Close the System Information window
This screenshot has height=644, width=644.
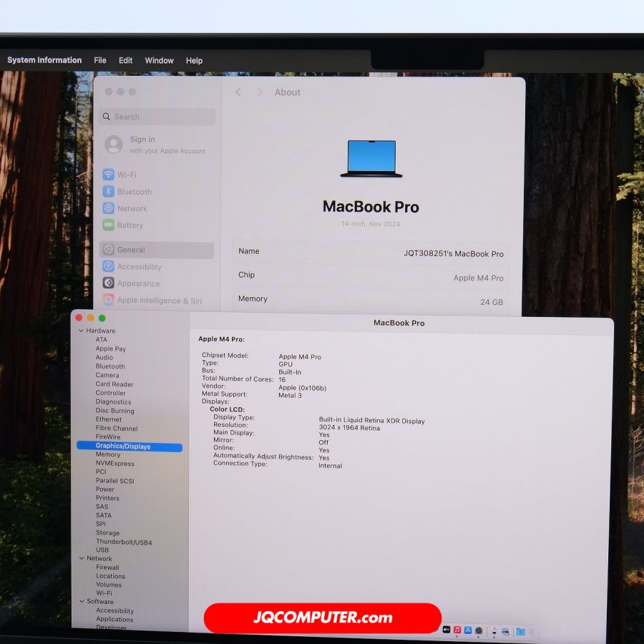coord(79,318)
